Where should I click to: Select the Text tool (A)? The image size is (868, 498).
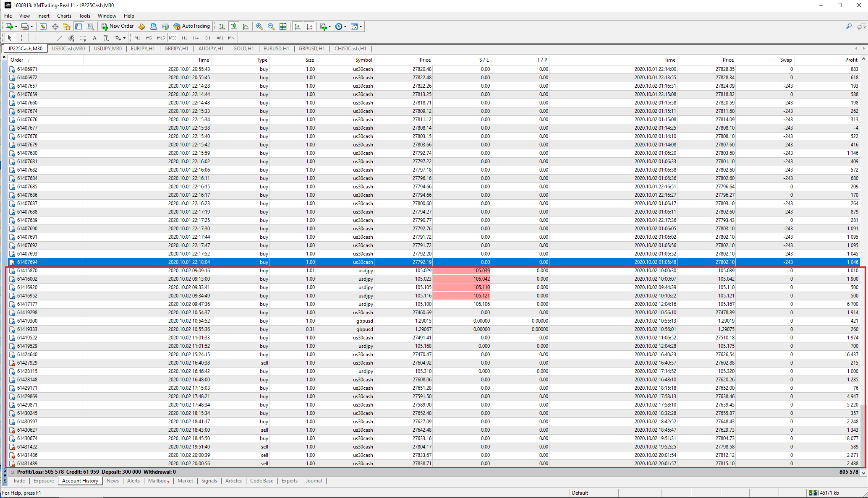coord(95,38)
